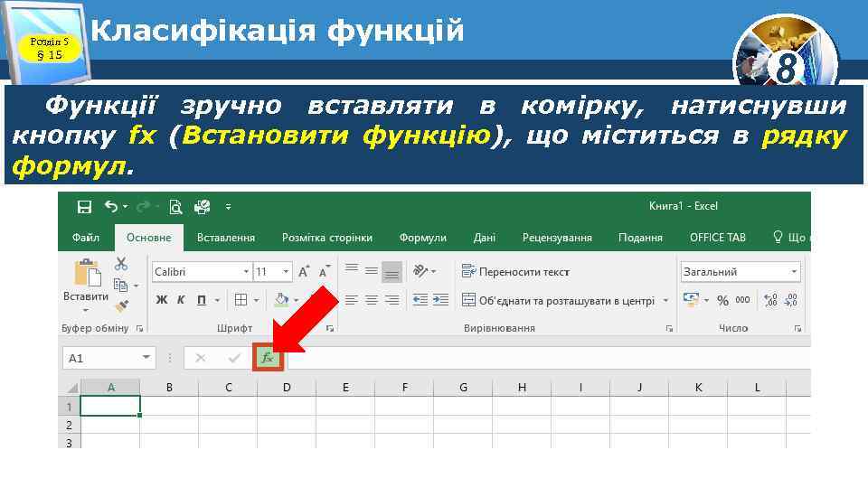Save the workbook with the floppy icon
868x488 pixels.
click(84, 207)
